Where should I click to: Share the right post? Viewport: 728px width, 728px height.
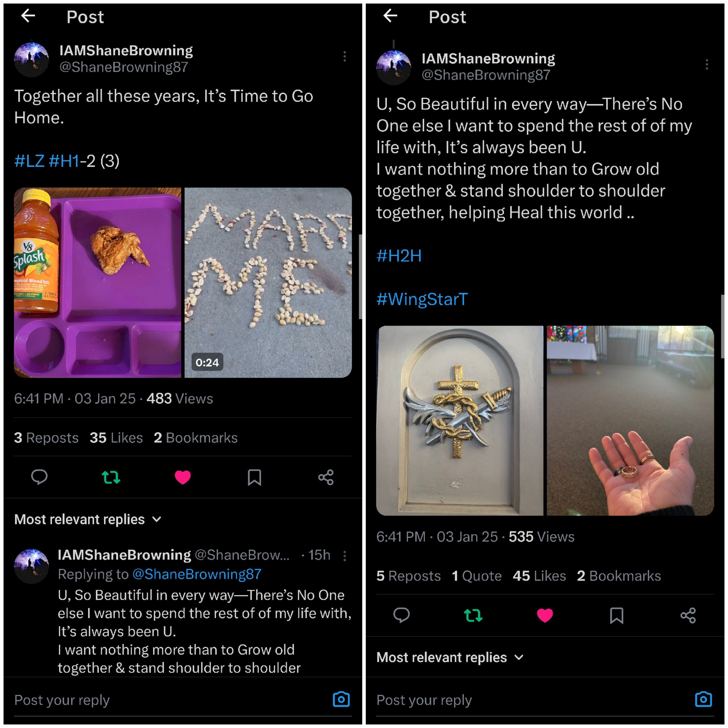[x=688, y=615]
